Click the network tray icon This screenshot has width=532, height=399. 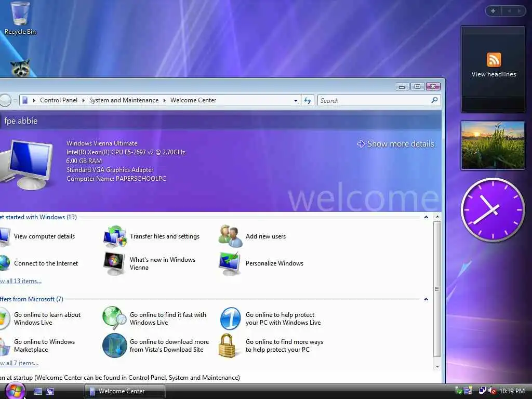coord(482,391)
